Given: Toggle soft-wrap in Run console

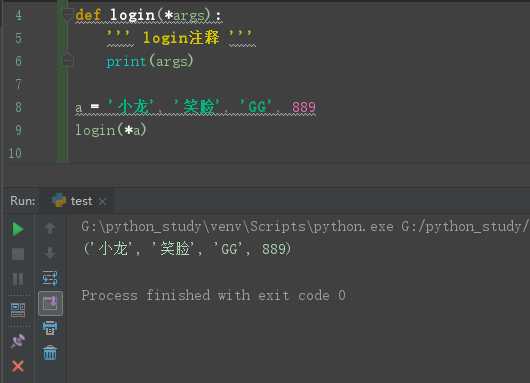Looking at the screenshot, I should (50, 279).
